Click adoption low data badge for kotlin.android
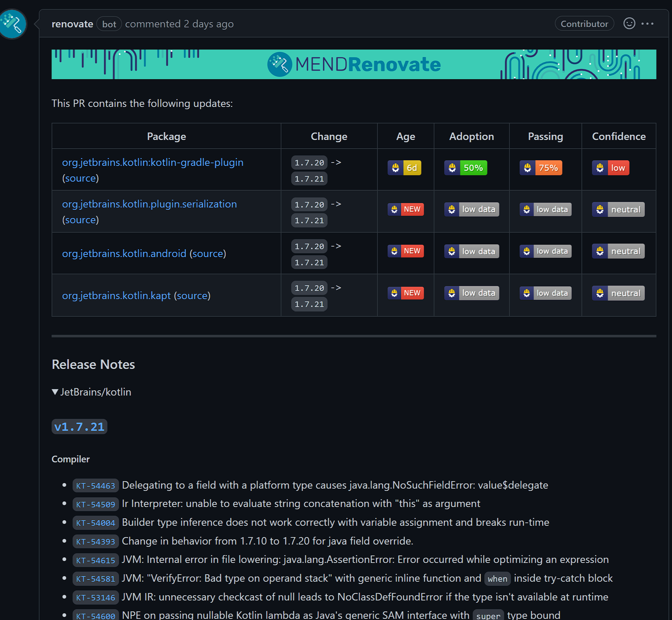This screenshot has height=620, width=672. point(471,251)
